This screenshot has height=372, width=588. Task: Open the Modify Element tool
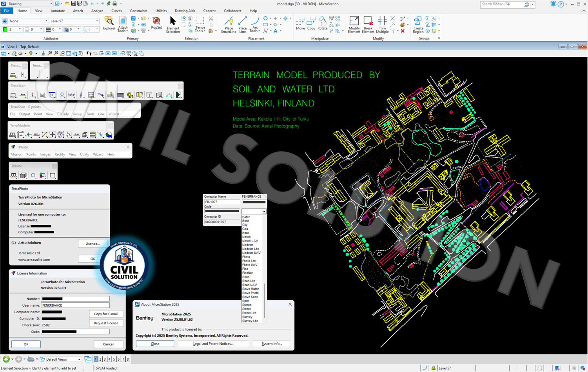[x=354, y=25]
